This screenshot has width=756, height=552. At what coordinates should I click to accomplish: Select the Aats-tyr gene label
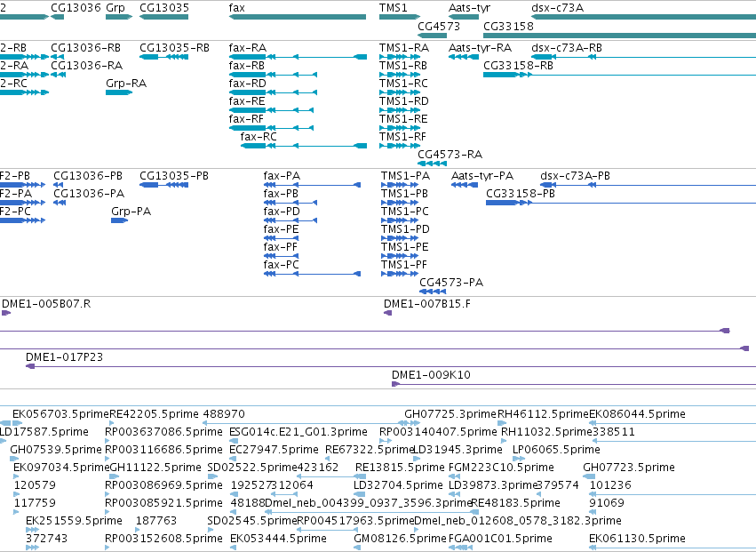469,8
